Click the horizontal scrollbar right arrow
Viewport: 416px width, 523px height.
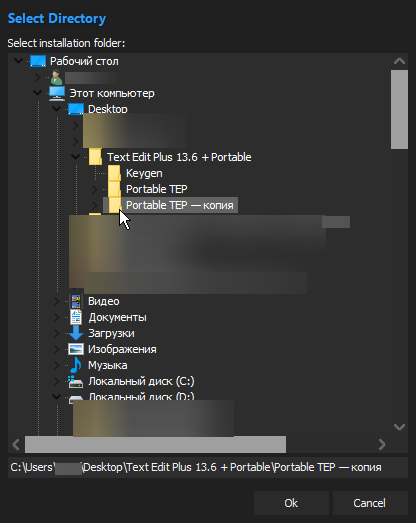[382, 444]
